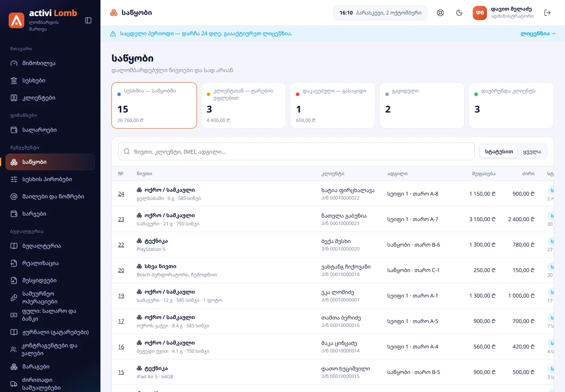Open კლიენტები in the sidebar
565x392 pixels.
pos(50,98)
